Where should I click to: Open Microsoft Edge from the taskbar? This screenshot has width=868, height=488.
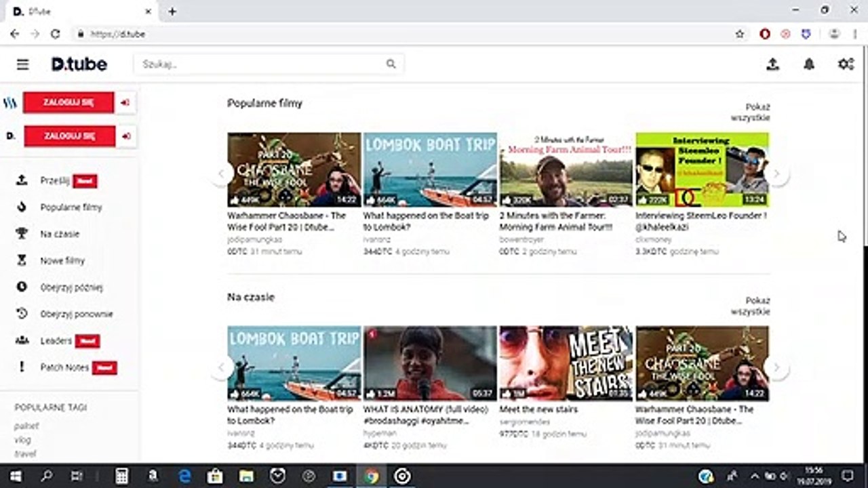coord(184,476)
